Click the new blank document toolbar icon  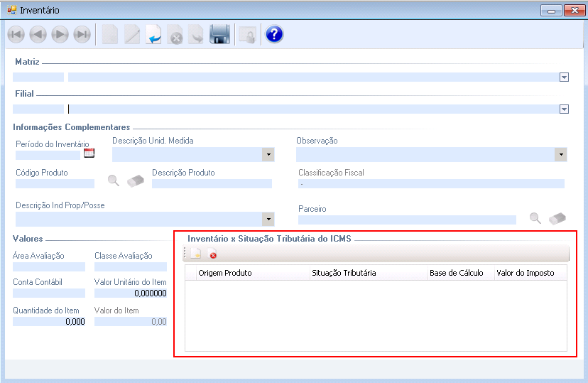110,35
